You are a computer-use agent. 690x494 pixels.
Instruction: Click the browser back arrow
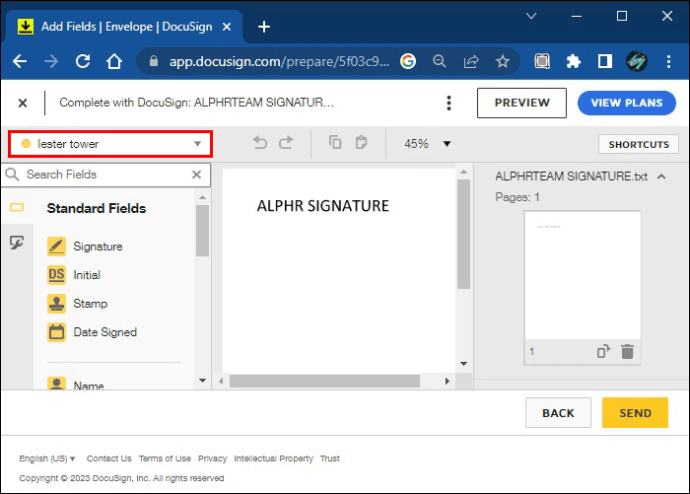20,61
